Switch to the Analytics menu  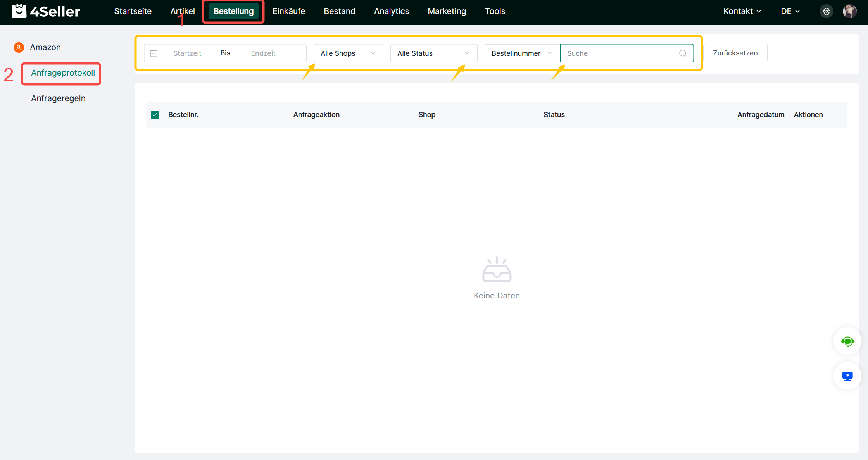click(x=391, y=11)
